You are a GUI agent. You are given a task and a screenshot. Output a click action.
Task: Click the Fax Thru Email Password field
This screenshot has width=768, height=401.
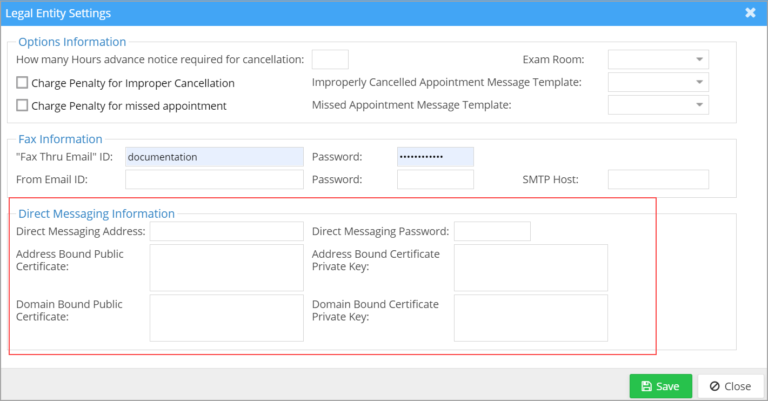(435, 157)
